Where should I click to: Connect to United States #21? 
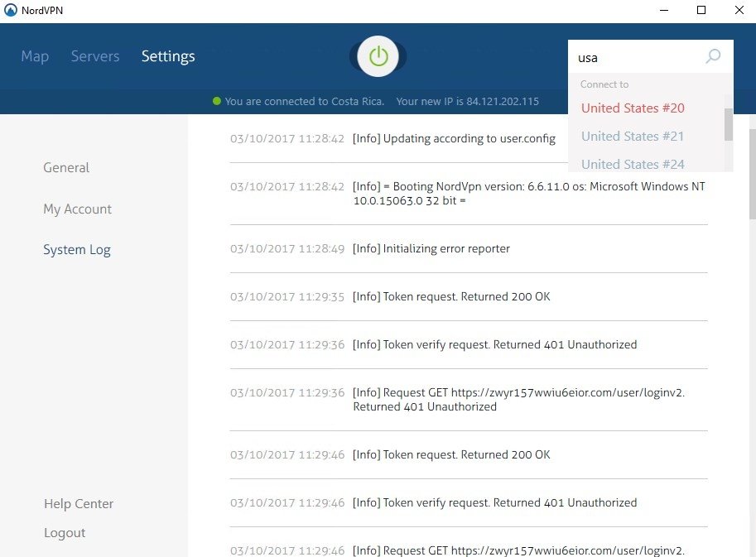pos(633,137)
